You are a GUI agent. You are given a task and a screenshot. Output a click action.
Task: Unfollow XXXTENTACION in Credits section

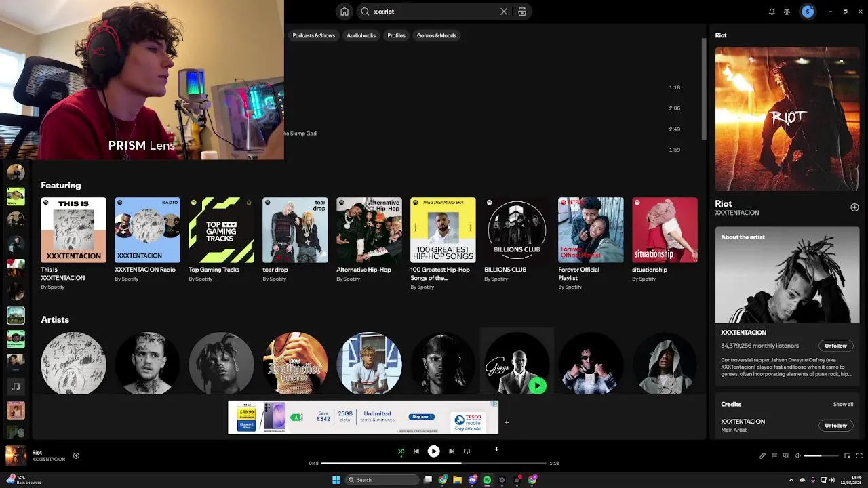click(x=835, y=426)
